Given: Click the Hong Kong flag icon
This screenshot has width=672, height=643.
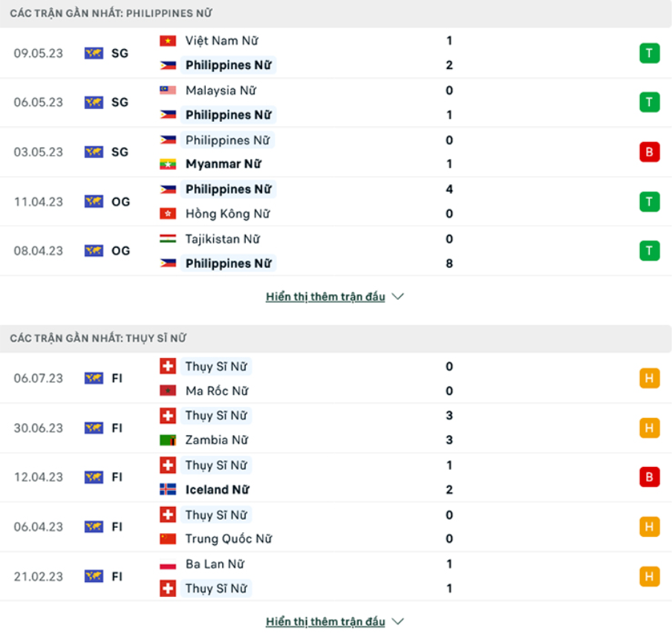Looking at the screenshot, I should tap(168, 214).
